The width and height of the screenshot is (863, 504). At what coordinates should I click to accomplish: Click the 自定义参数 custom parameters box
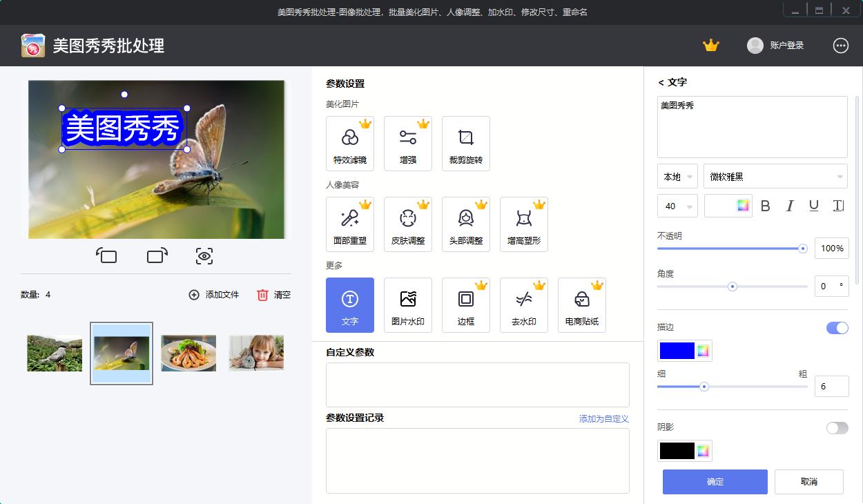(x=478, y=385)
